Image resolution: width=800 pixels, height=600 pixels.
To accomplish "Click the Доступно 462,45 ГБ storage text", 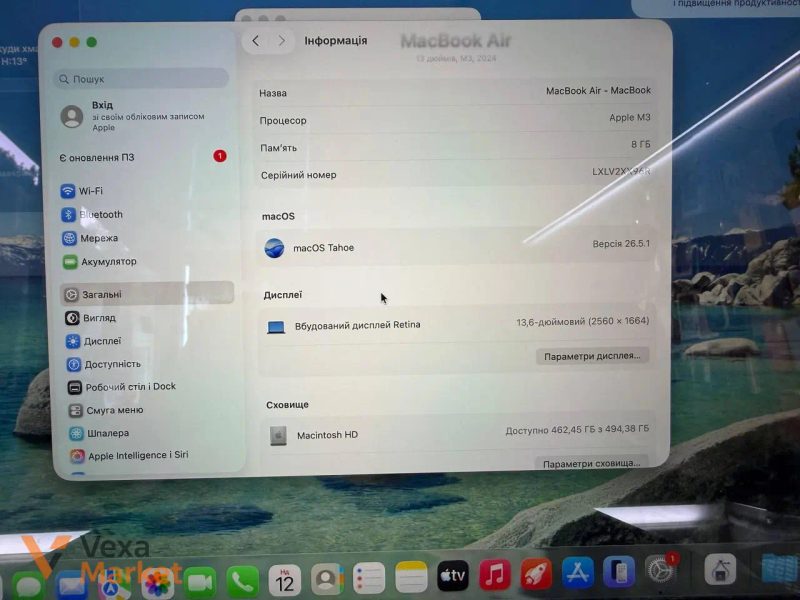I will (x=577, y=430).
